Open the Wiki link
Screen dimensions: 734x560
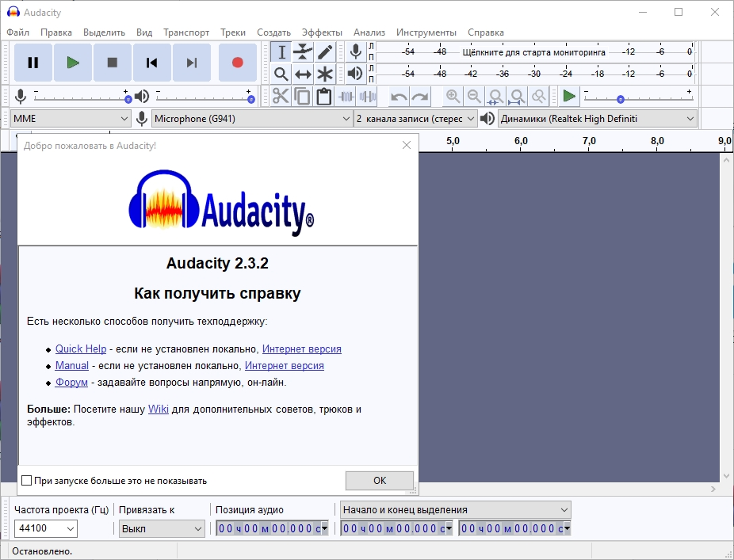click(159, 409)
